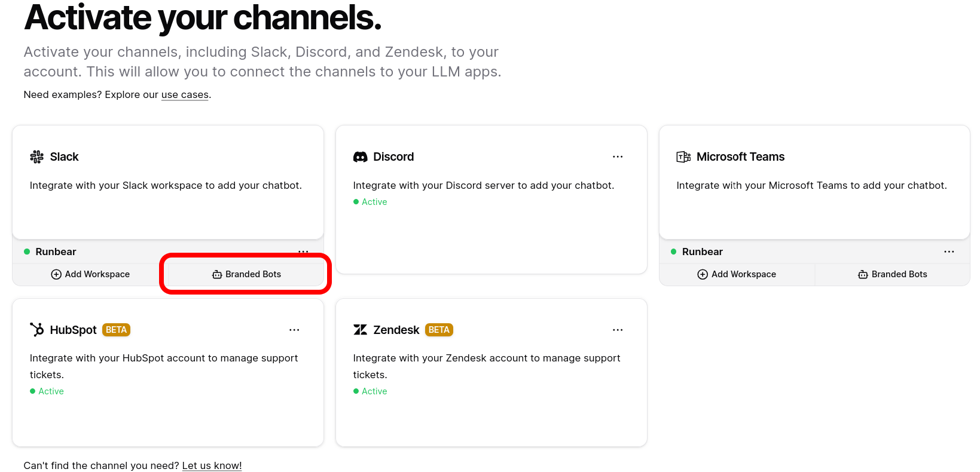The image size is (980, 472).
Task: Open HubSpot card three-dot menu
Action: pos(294,330)
